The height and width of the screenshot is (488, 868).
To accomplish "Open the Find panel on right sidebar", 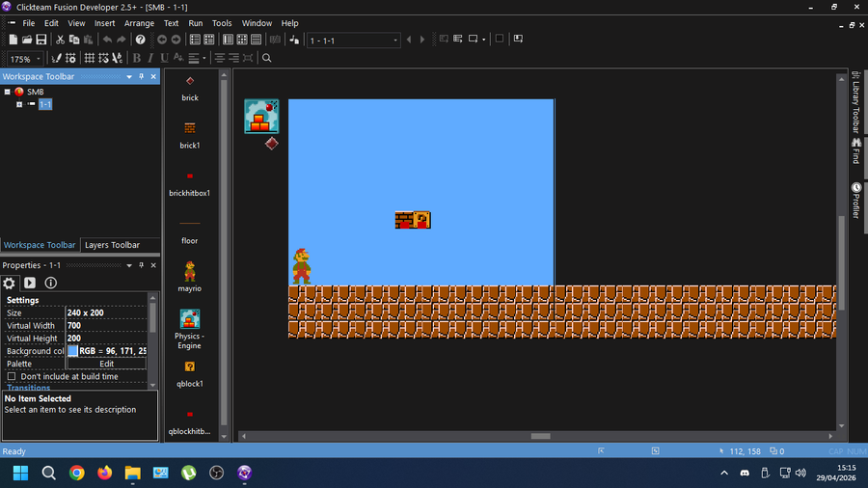I will point(856,149).
